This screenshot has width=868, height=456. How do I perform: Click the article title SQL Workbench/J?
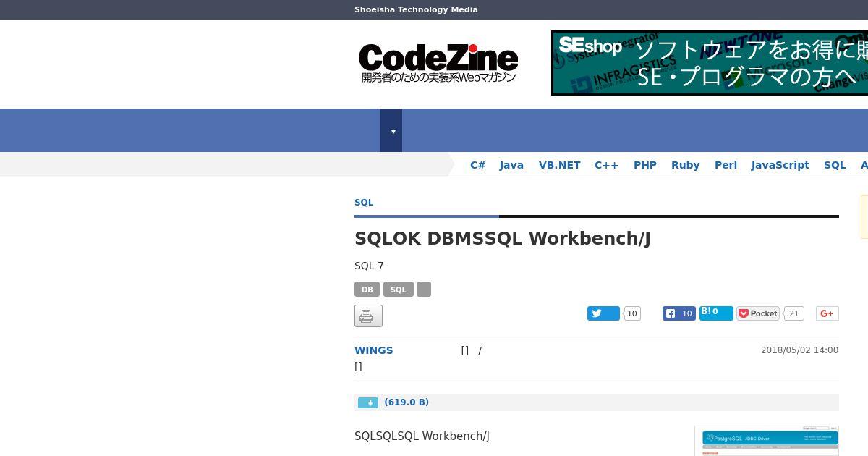[x=503, y=238]
